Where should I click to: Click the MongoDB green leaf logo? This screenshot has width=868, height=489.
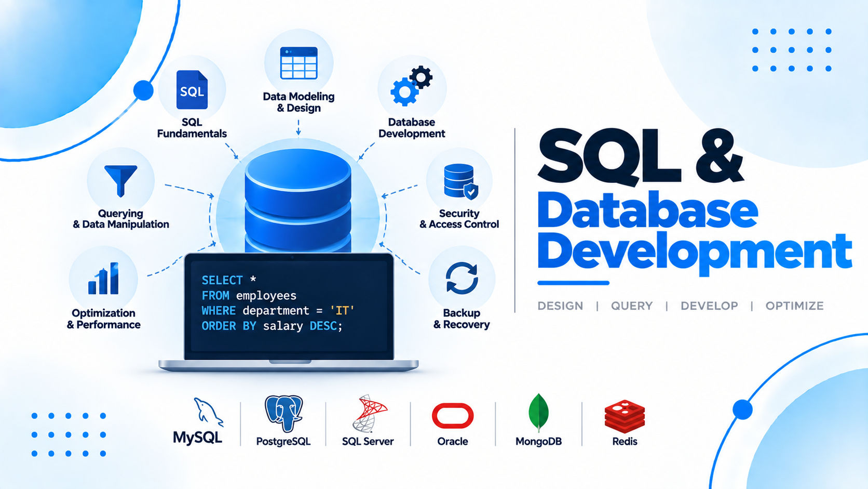538,413
